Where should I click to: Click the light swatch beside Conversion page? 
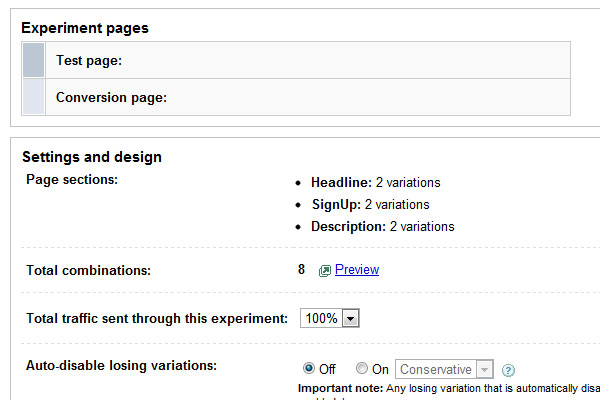(33, 97)
